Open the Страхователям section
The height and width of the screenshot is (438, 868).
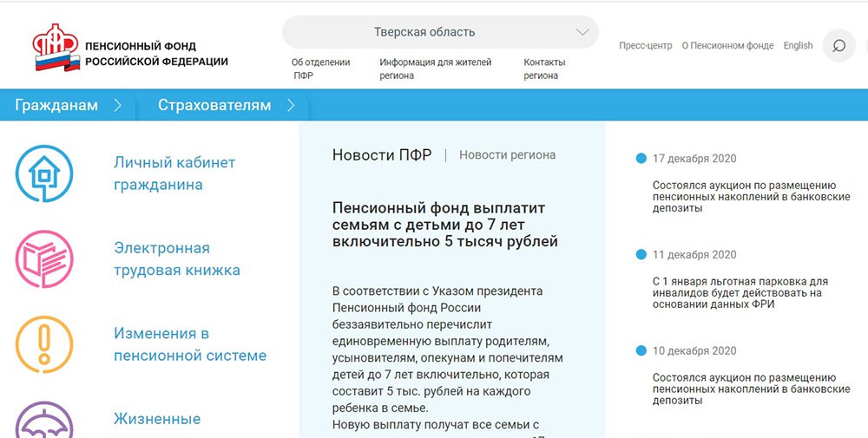[x=214, y=105]
